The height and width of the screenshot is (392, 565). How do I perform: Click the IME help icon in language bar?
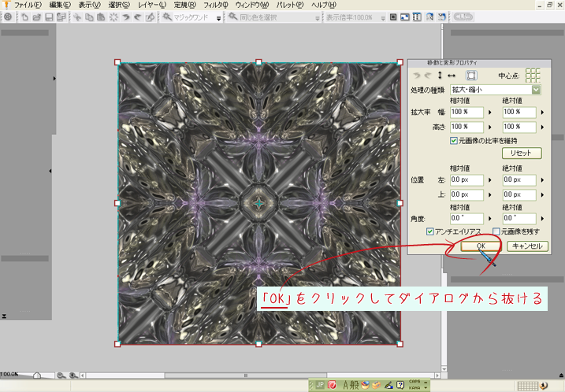[400, 385]
